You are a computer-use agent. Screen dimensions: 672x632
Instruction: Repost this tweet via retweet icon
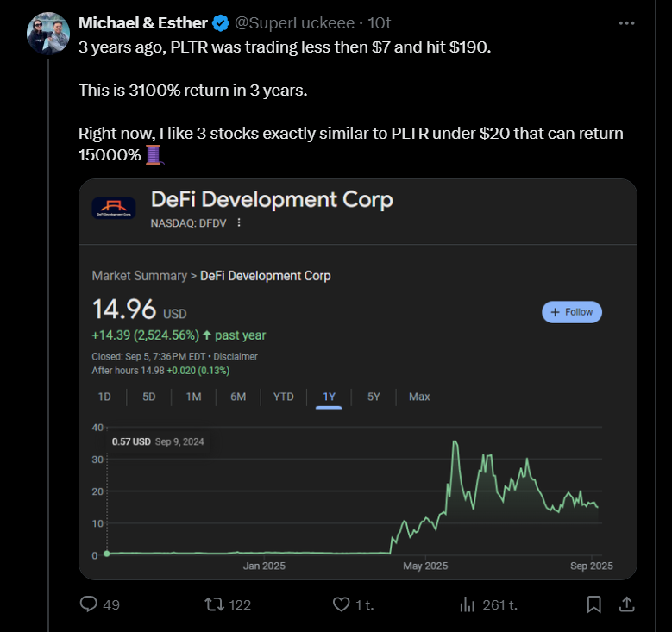pyautogui.click(x=210, y=604)
